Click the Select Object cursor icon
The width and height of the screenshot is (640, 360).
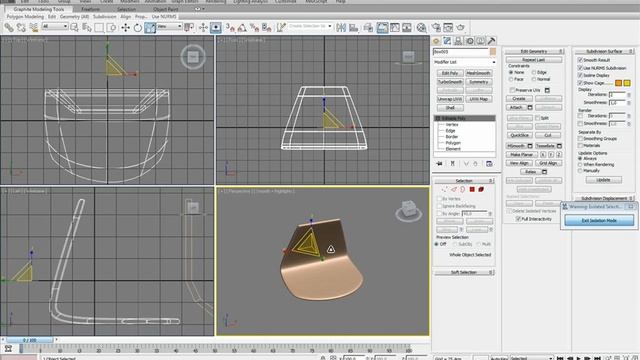(74, 28)
